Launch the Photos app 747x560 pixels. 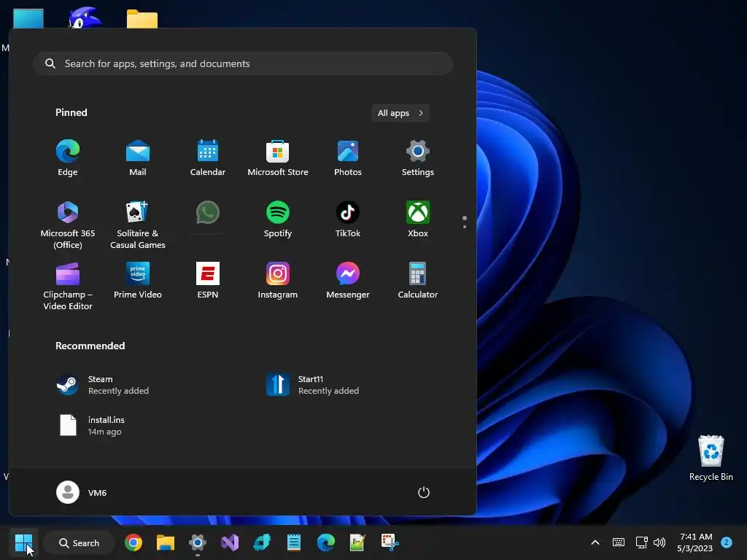tap(348, 158)
